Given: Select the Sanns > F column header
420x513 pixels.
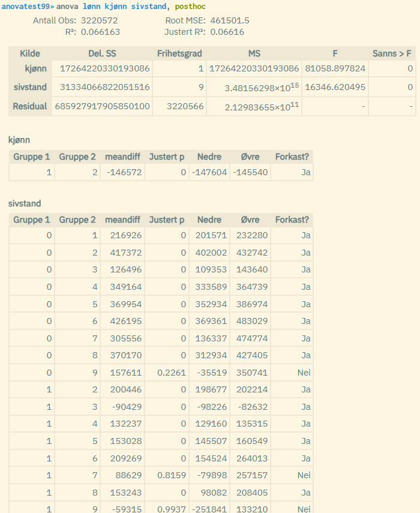Looking at the screenshot, I should pyautogui.click(x=392, y=53).
